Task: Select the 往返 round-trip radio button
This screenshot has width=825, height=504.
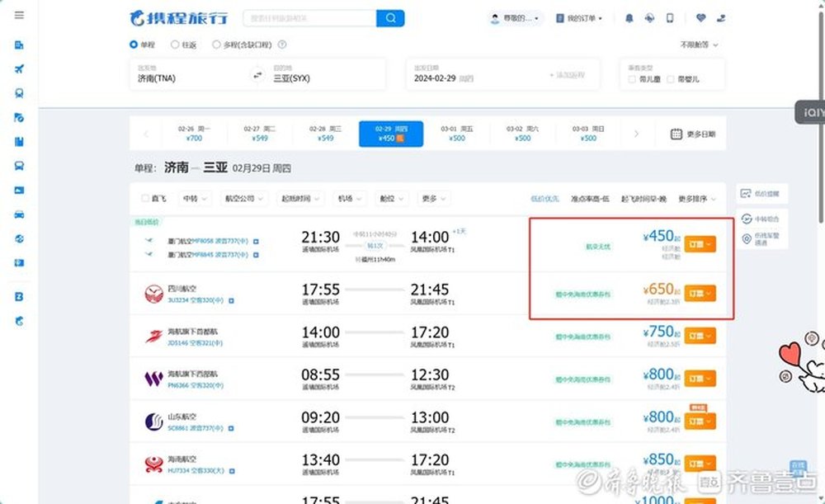Action: 175,45
